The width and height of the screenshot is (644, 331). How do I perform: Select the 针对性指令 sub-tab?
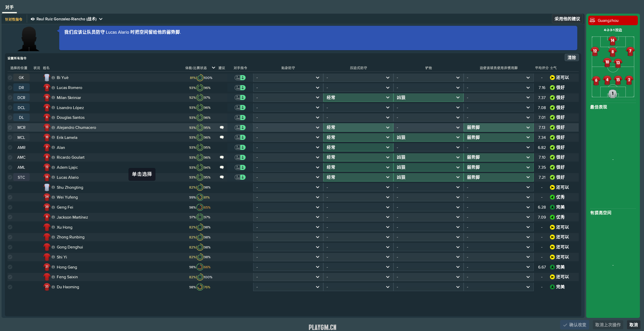[14, 19]
